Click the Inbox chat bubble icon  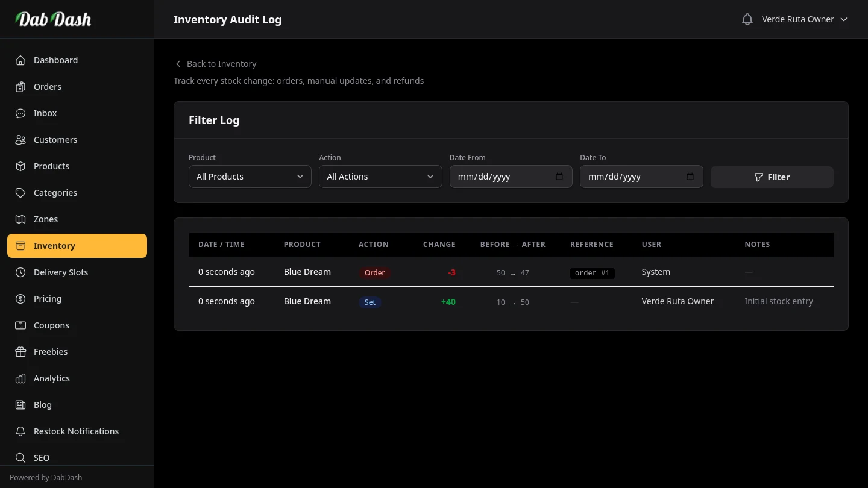click(x=20, y=113)
